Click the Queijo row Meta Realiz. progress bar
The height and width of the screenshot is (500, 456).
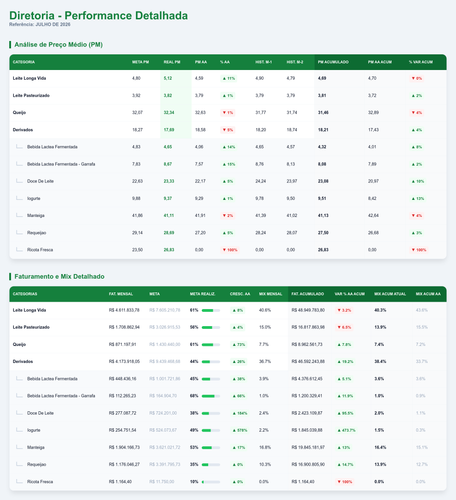coord(211,345)
